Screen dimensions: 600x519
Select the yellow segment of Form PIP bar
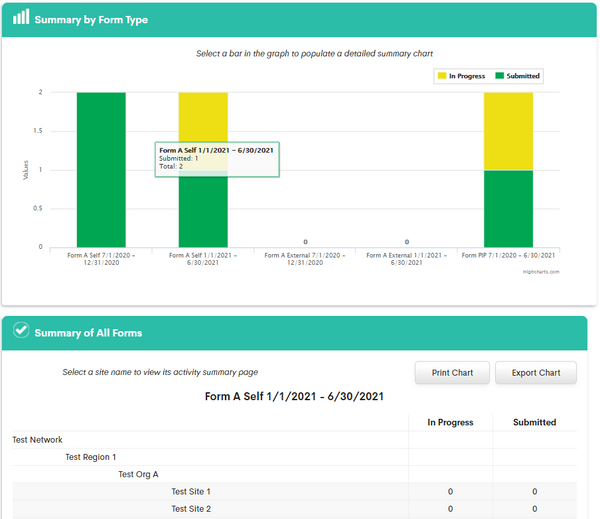(x=508, y=130)
